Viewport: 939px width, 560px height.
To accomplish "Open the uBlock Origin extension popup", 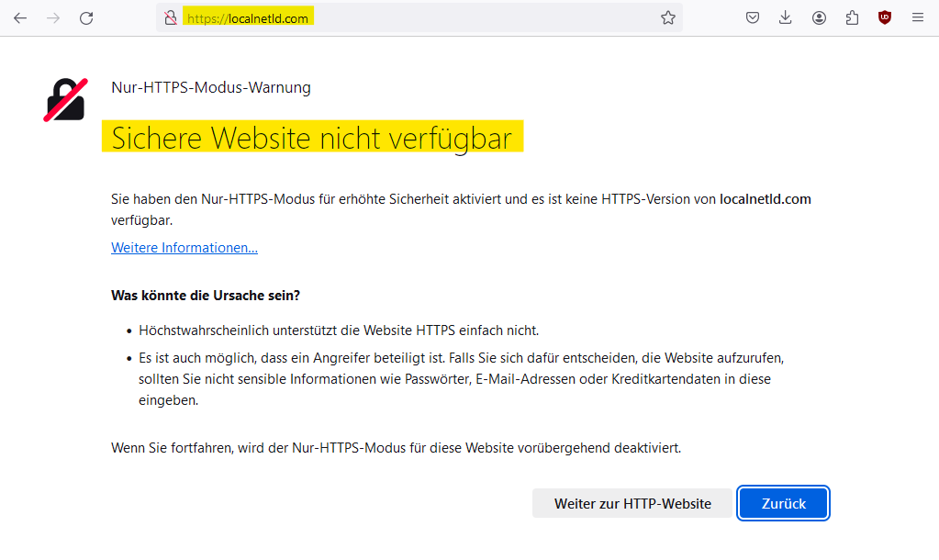I will [885, 17].
